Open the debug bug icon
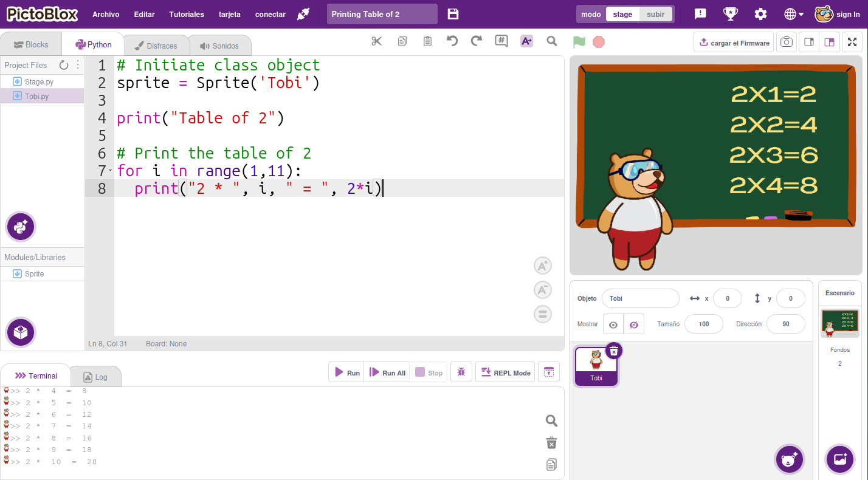Screen dimensions: 868x480 (461, 372)
